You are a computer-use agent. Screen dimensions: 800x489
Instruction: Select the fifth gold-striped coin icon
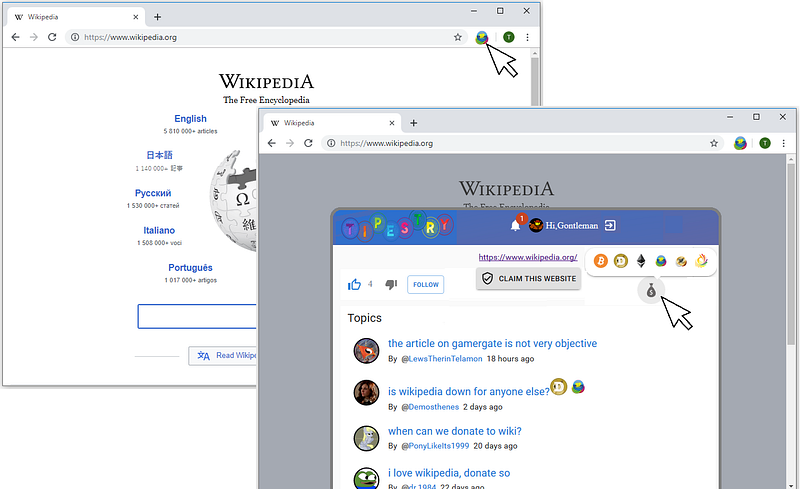681,261
